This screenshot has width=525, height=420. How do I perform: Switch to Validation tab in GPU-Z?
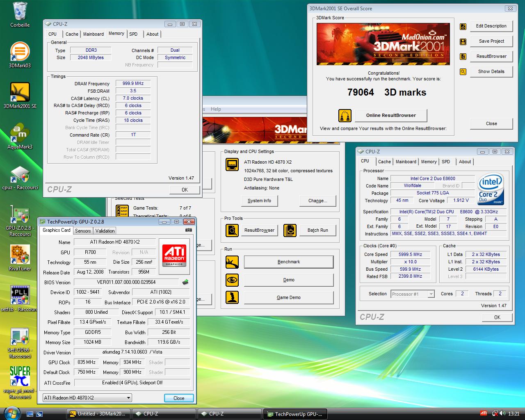[105, 231]
